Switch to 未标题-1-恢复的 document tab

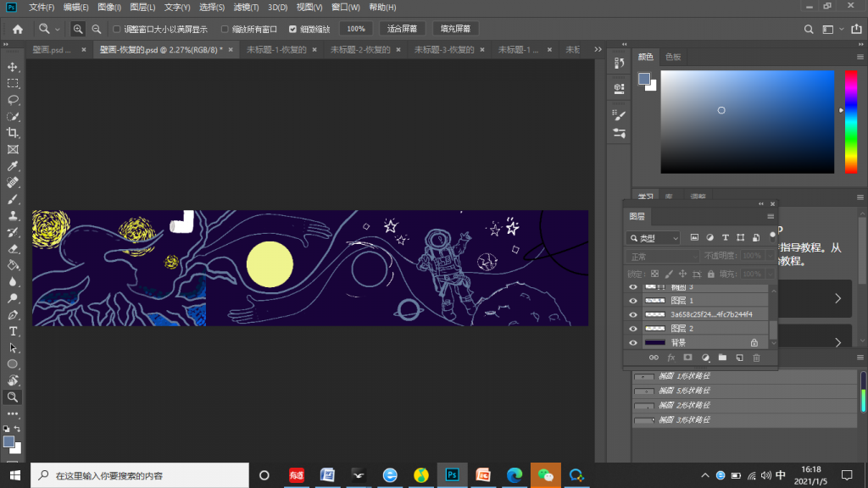(x=276, y=49)
